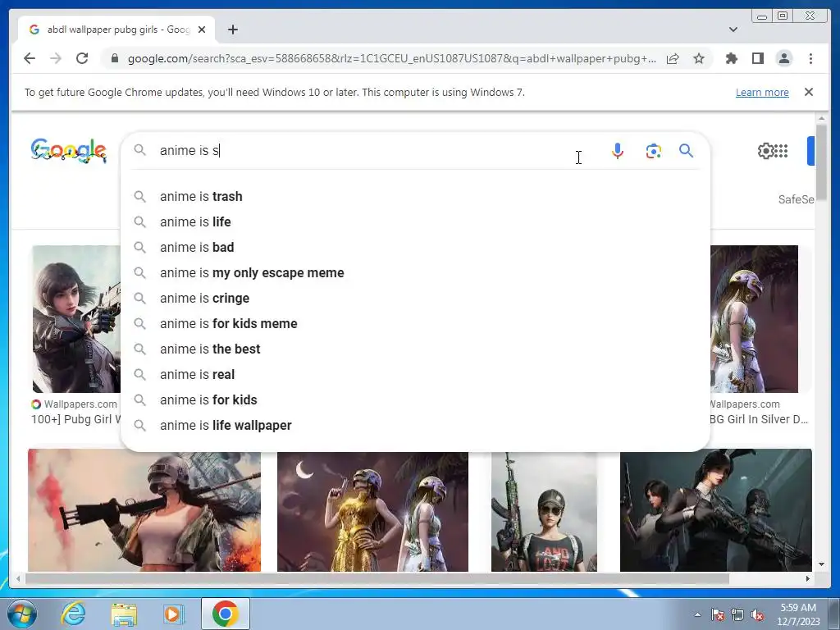The image size is (840, 630).
Task: Open soldier girl with sunglasses image
Action: tap(544, 512)
